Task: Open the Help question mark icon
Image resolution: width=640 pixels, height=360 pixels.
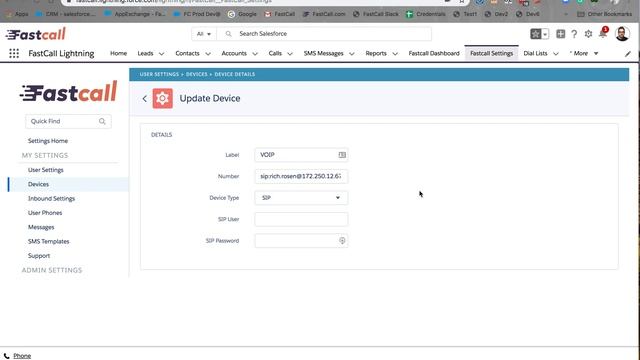Action: [x=574, y=34]
